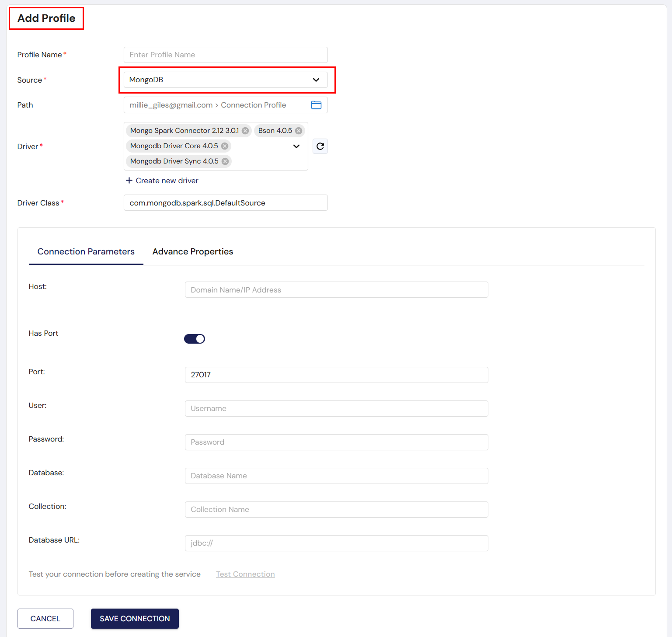
Task: Remove Mongo Spark Connector 2.12 3.0.1 chip
Action: point(245,131)
